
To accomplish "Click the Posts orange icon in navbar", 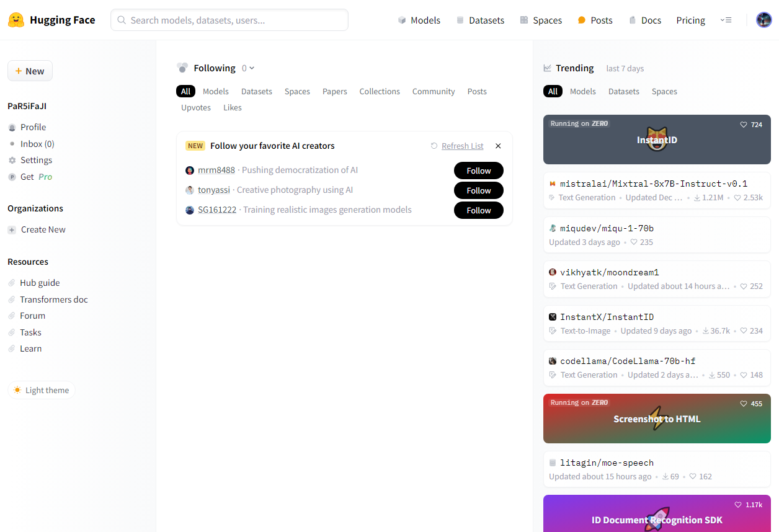I will coord(582,20).
